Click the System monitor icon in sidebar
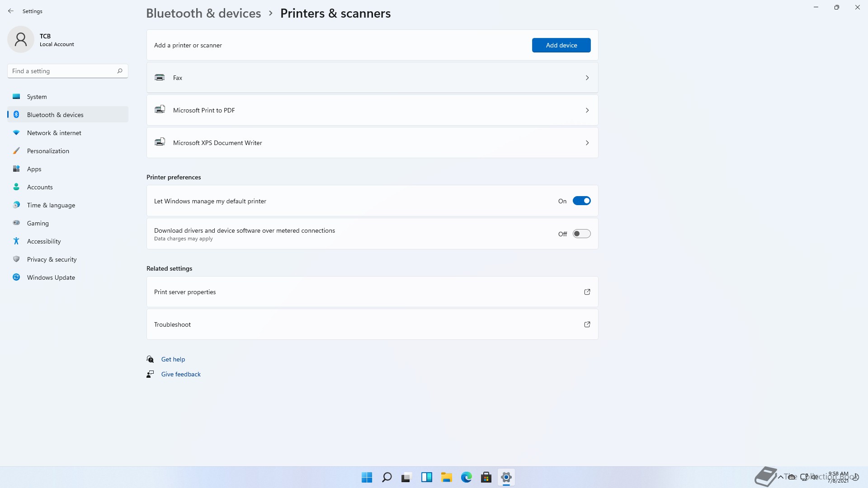Viewport: 868px width, 488px height. (16, 96)
